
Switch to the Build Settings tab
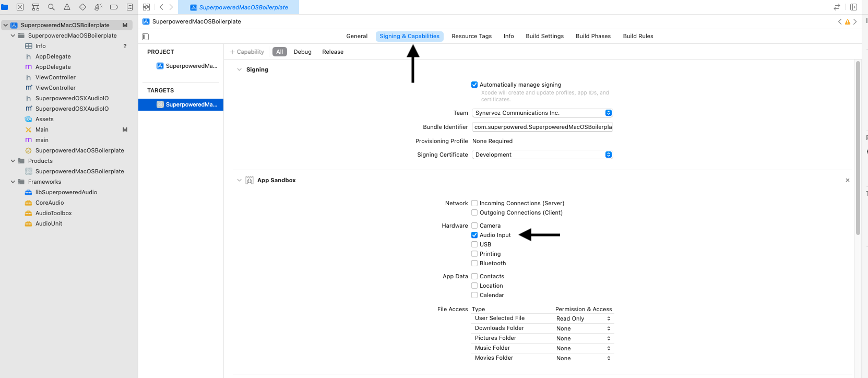click(x=545, y=36)
